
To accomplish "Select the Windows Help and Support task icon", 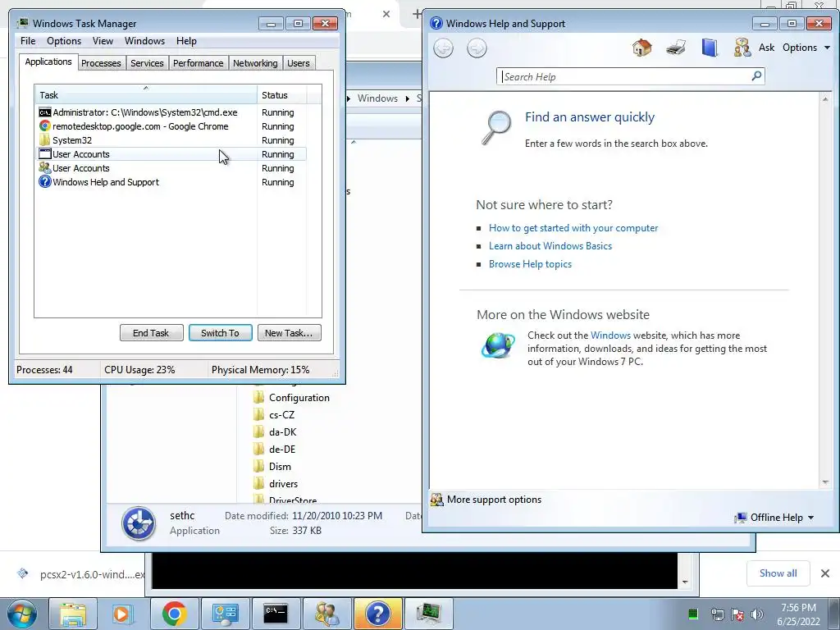I will point(45,182).
